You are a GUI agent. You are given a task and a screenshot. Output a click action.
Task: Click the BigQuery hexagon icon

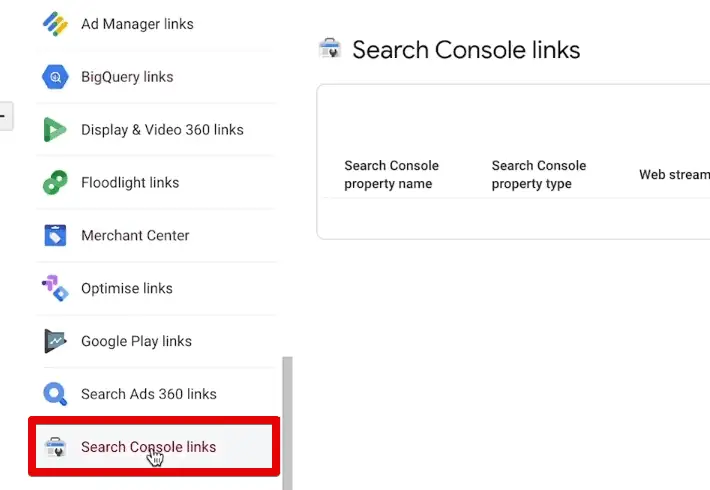pos(55,77)
